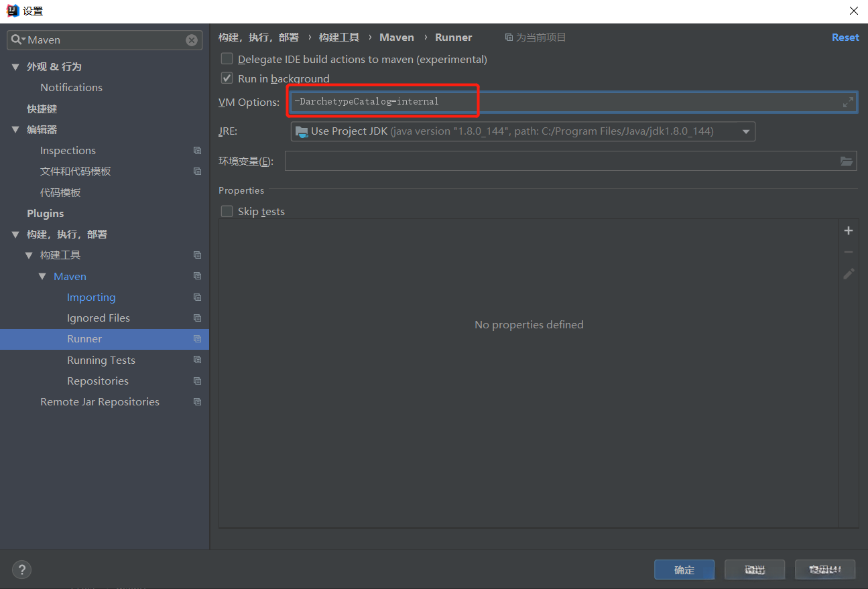
Task: Click the per-project icon on the Maven row
Action: point(197,276)
